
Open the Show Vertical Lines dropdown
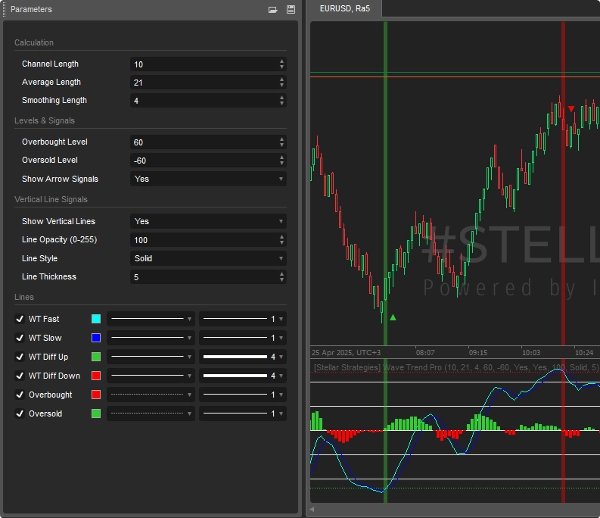click(208, 221)
